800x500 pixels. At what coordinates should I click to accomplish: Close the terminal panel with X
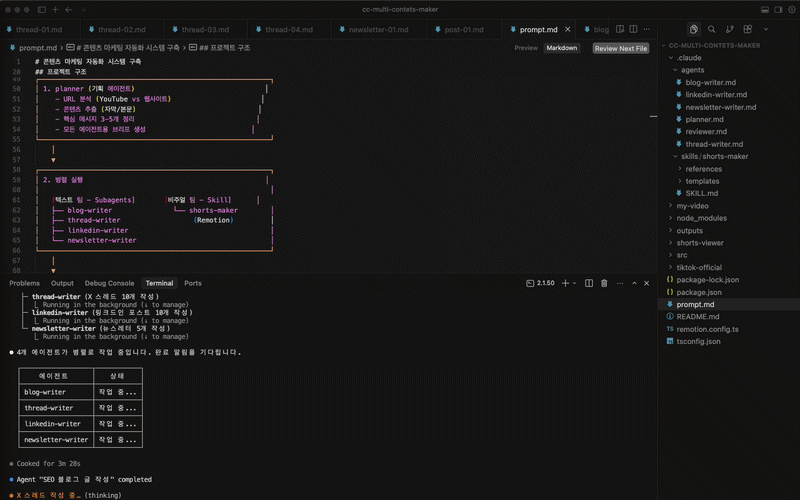[646, 283]
